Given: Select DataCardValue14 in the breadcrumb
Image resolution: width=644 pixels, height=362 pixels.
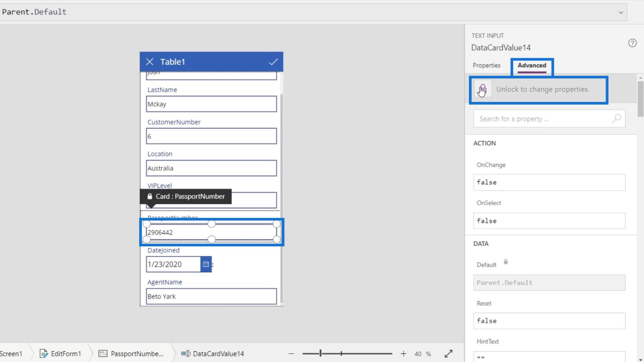Looking at the screenshot, I should pyautogui.click(x=213, y=354).
